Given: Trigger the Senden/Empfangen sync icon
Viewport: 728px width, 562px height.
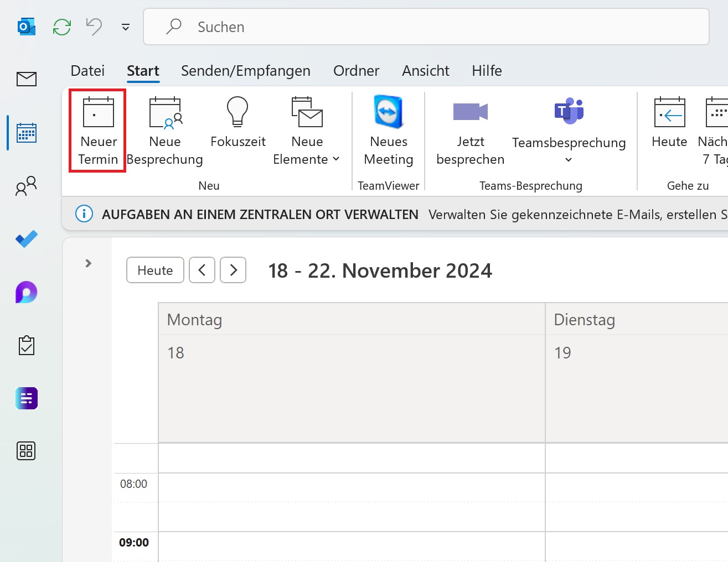Looking at the screenshot, I should [61, 27].
